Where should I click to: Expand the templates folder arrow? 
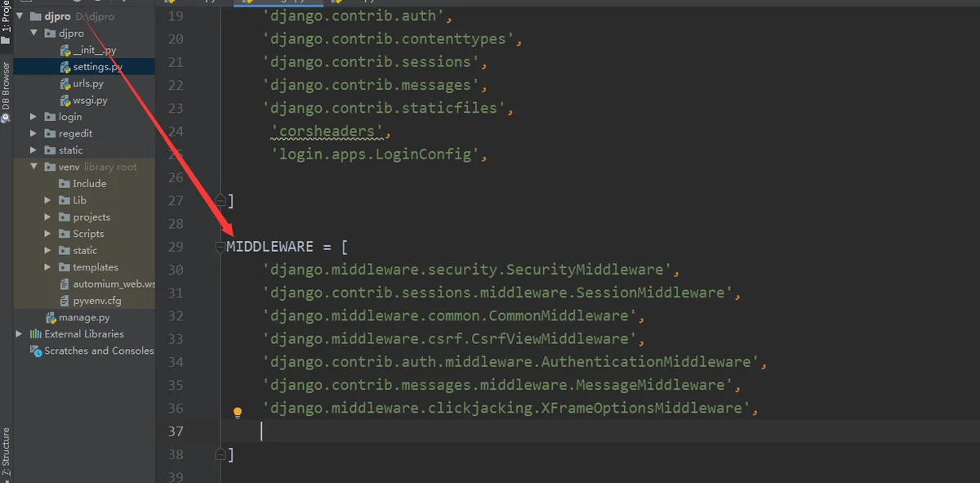[x=48, y=267]
